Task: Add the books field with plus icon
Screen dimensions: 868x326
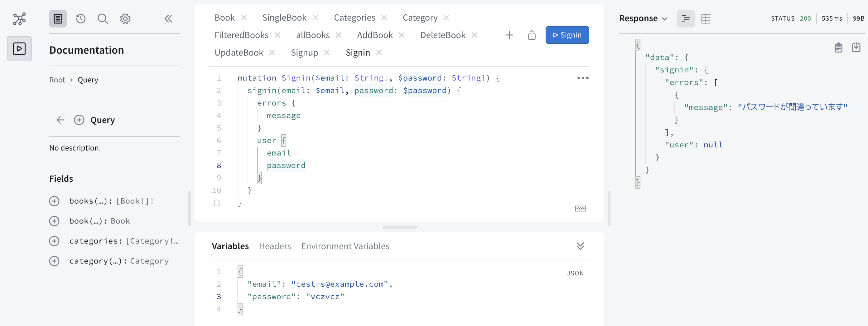Action: click(x=54, y=201)
